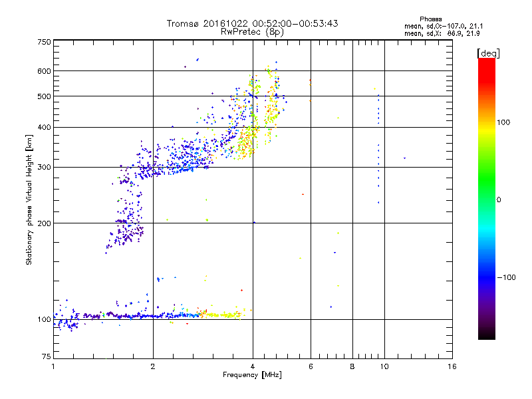The height and width of the screenshot is (399, 532).
Task: Click the 'Frequency [MHz]' axis title
Action: pyautogui.click(x=252, y=375)
